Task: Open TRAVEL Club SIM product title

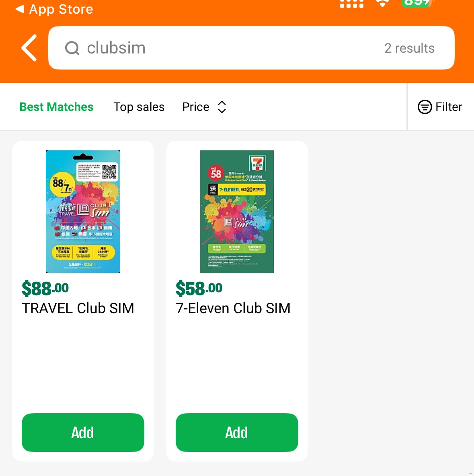Action: (x=78, y=308)
